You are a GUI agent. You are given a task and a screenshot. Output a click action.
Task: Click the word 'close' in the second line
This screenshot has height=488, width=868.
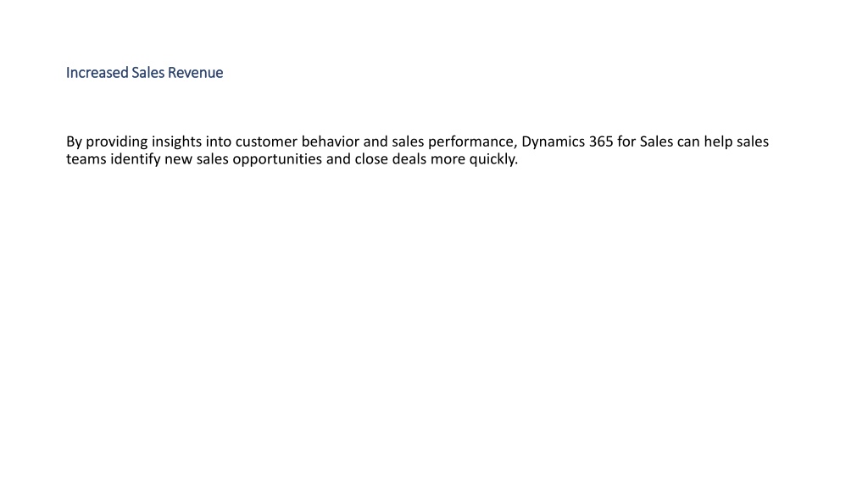coord(371,159)
